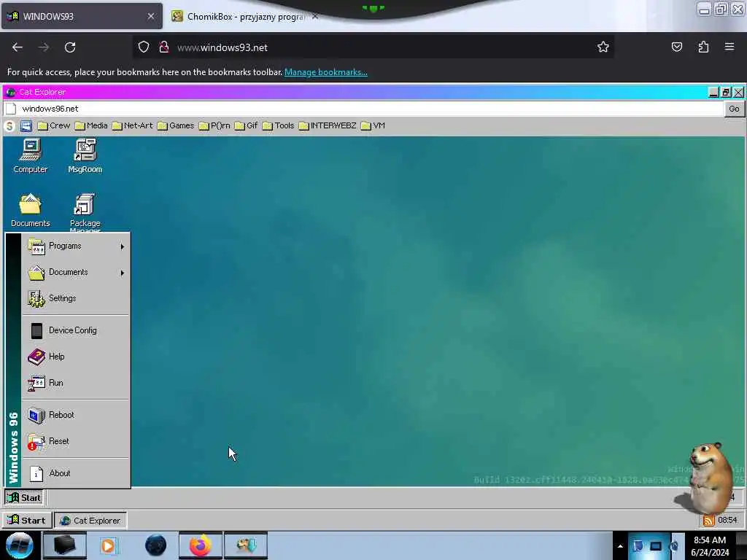This screenshot has width=747, height=560.
Task: Open the ChomikBox taskbar icon
Action: pos(246,545)
